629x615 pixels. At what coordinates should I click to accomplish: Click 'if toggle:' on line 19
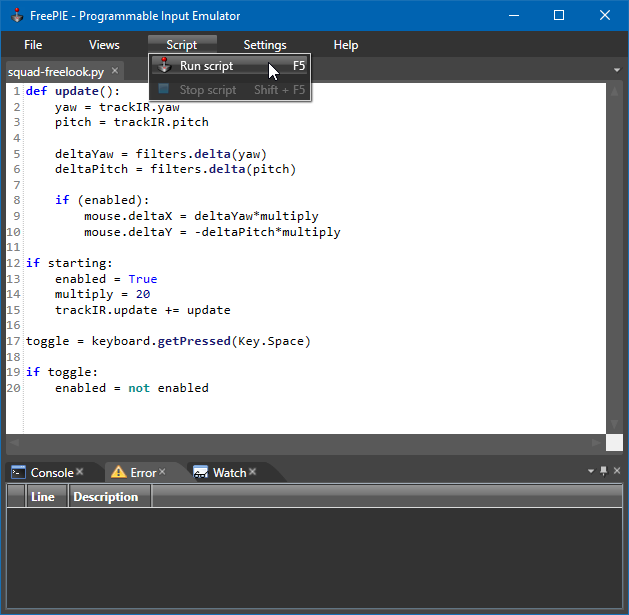pos(62,372)
